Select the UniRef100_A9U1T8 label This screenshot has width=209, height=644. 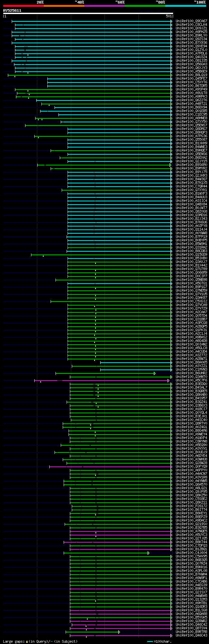(191, 93)
